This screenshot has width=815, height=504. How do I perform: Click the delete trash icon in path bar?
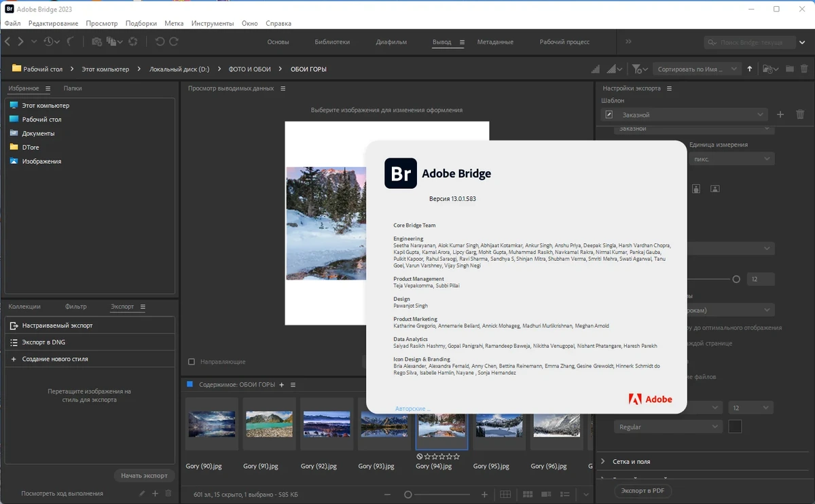click(x=804, y=69)
